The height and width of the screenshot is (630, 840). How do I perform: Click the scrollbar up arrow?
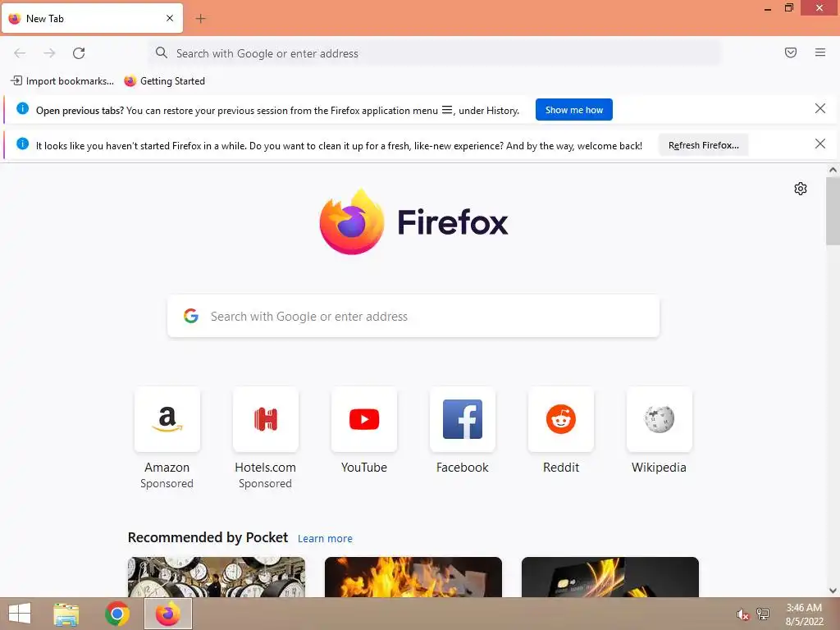833,170
